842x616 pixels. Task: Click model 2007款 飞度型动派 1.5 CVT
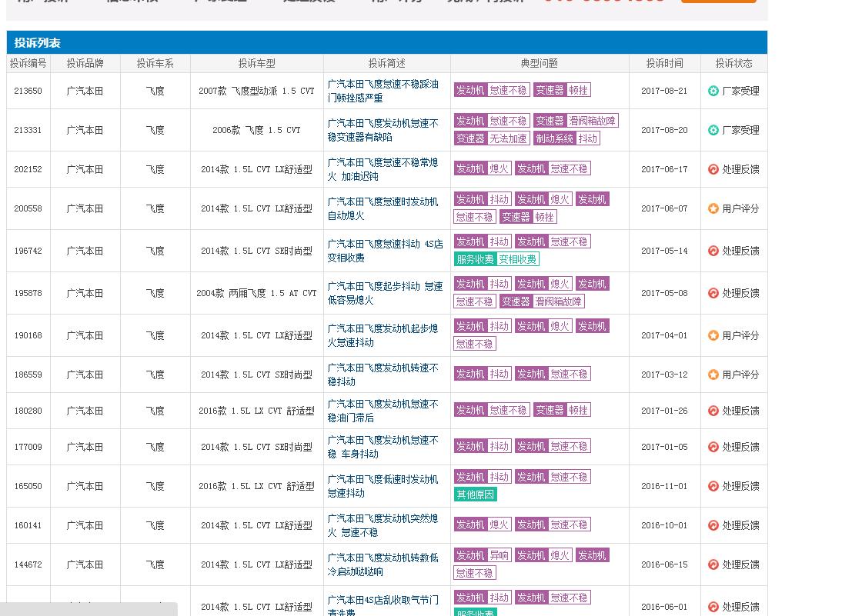257,91
